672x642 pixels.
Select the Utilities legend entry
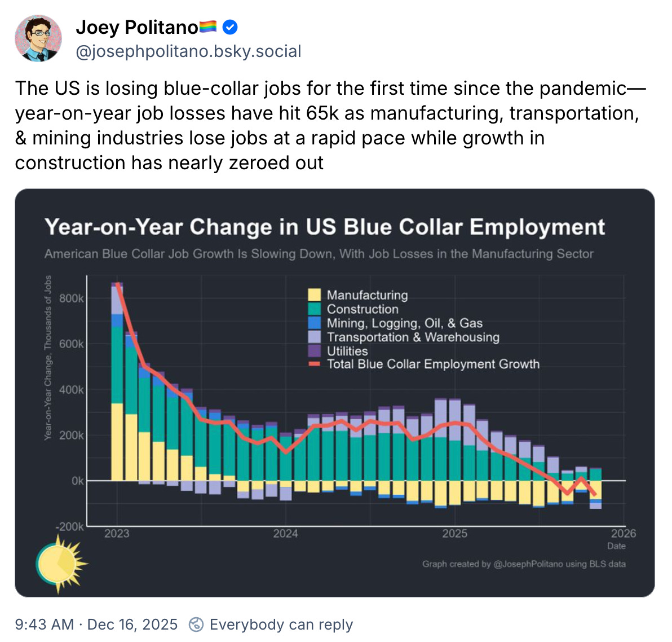[315, 350]
